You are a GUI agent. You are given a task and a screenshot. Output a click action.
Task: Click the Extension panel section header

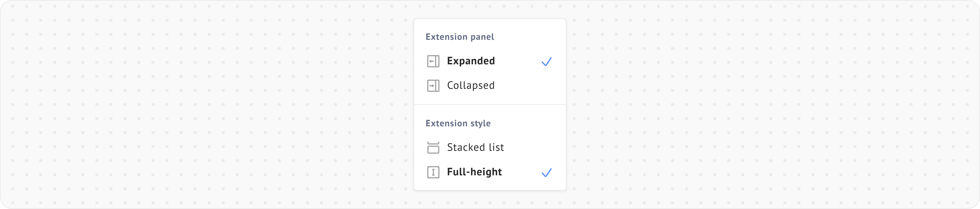(x=460, y=37)
